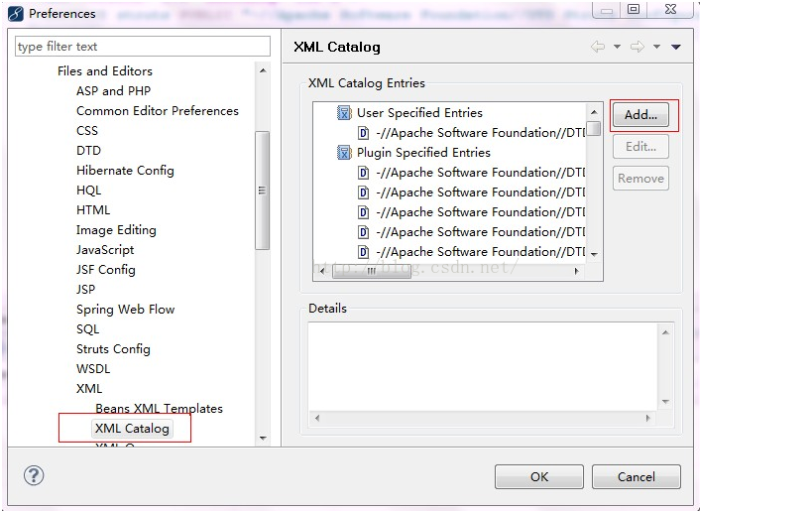This screenshot has width=812, height=513.
Task: Click the forward navigation arrow icon
Action: coord(638,47)
